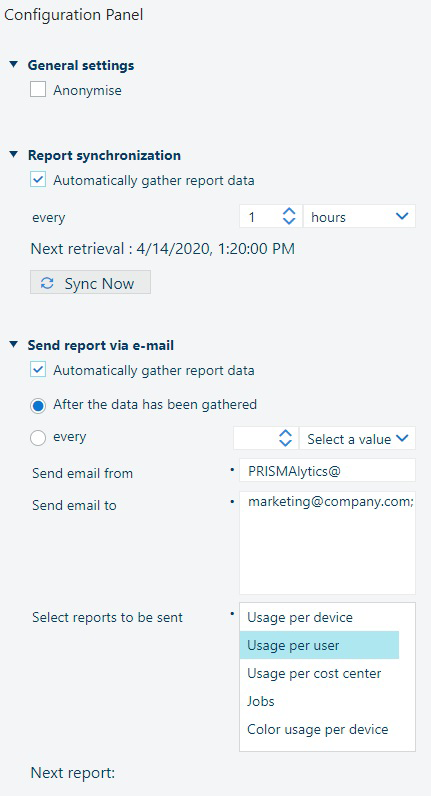Click the Sync Now button
The height and width of the screenshot is (796, 431).
pyautogui.click(x=90, y=283)
